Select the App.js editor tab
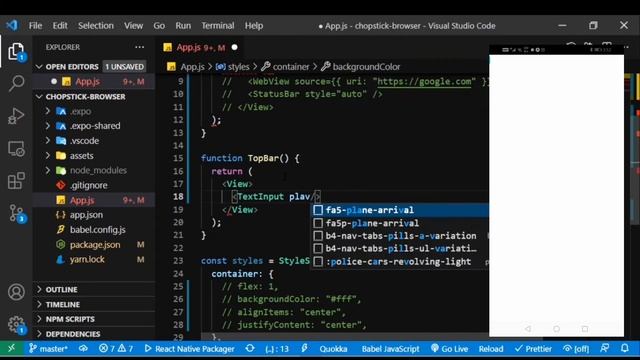The height and width of the screenshot is (360, 640). (200, 47)
